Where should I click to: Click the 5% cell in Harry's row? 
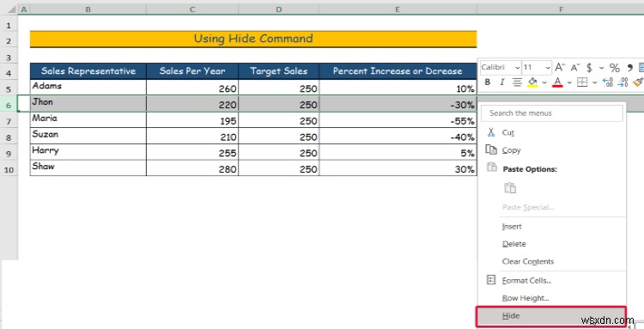pyautogui.click(x=398, y=151)
